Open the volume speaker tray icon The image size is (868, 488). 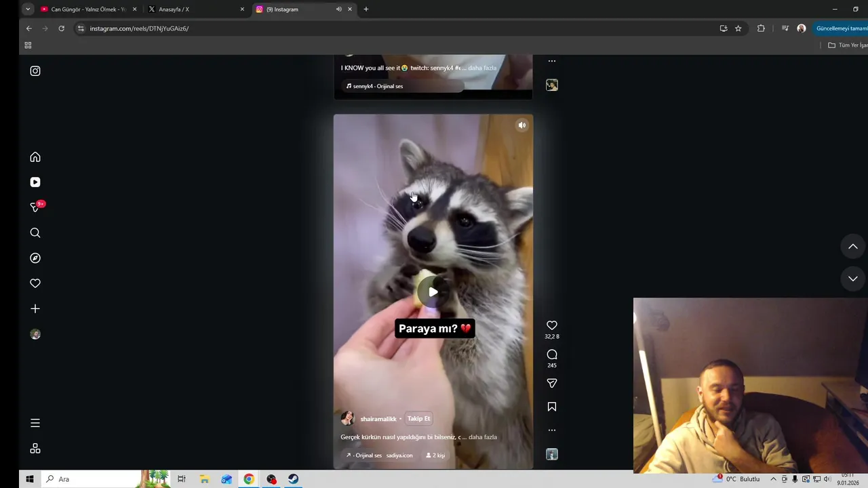click(x=827, y=479)
